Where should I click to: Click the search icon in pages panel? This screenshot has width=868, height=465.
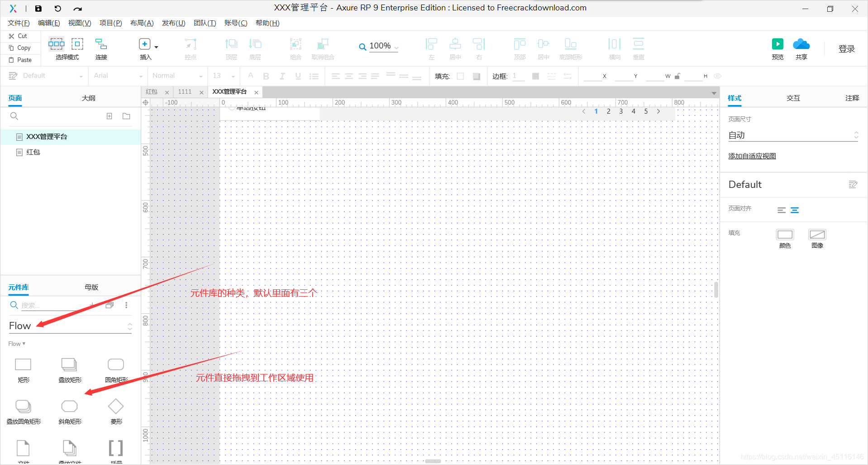click(x=14, y=116)
